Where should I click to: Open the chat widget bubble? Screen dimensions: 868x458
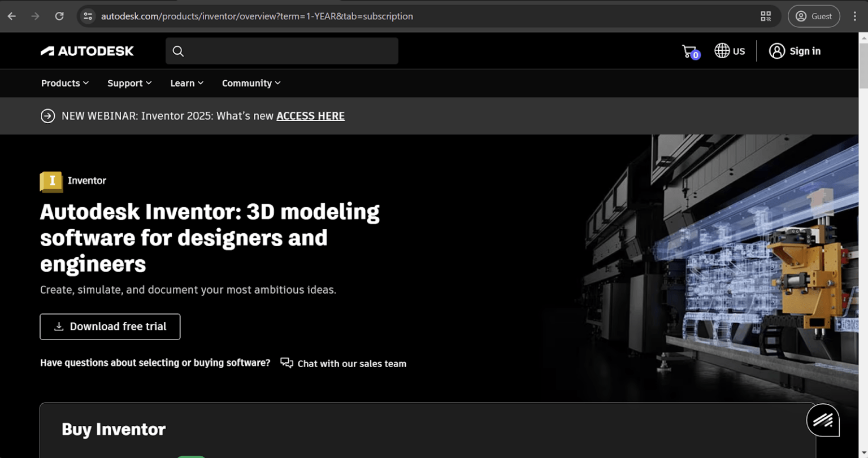click(822, 420)
